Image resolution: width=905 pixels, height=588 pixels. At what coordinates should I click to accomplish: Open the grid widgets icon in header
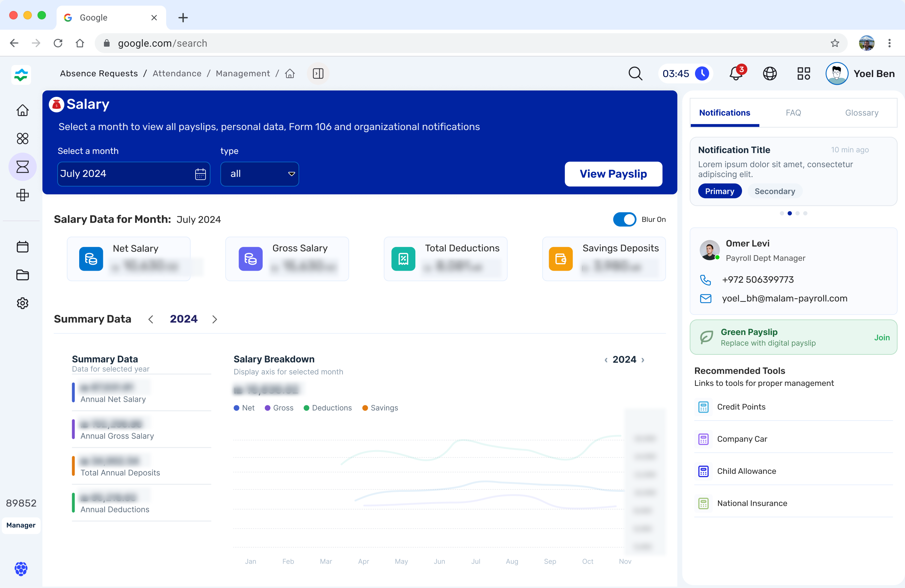[804, 73]
